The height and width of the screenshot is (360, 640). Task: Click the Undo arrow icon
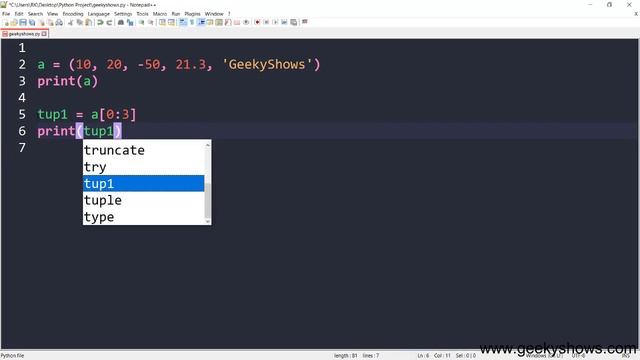coord(100,22)
